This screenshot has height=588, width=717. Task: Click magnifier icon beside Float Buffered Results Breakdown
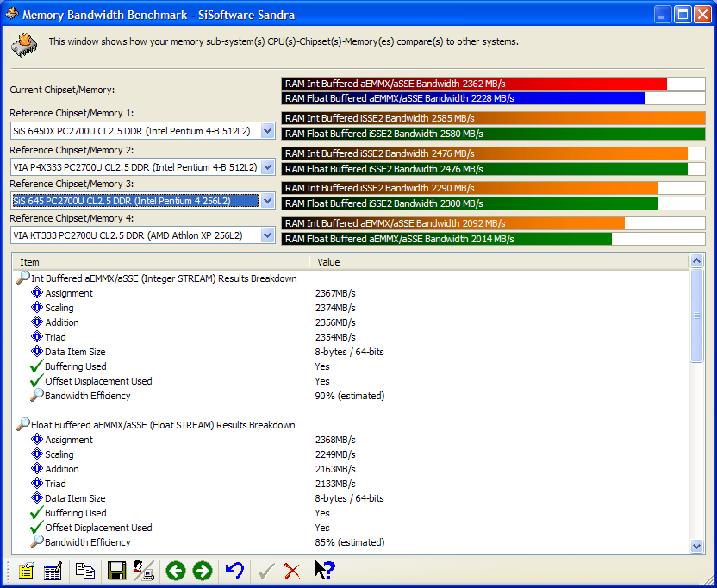23,424
